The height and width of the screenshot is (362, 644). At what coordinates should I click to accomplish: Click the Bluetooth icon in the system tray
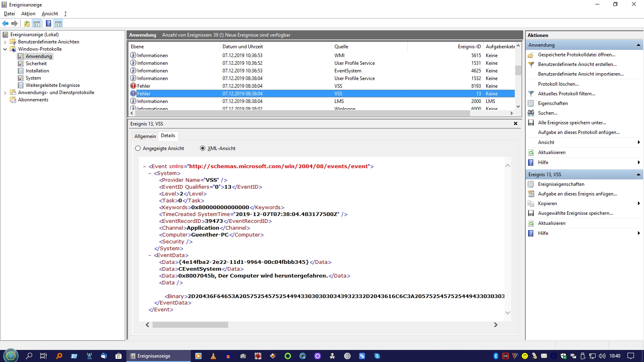tap(496, 356)
